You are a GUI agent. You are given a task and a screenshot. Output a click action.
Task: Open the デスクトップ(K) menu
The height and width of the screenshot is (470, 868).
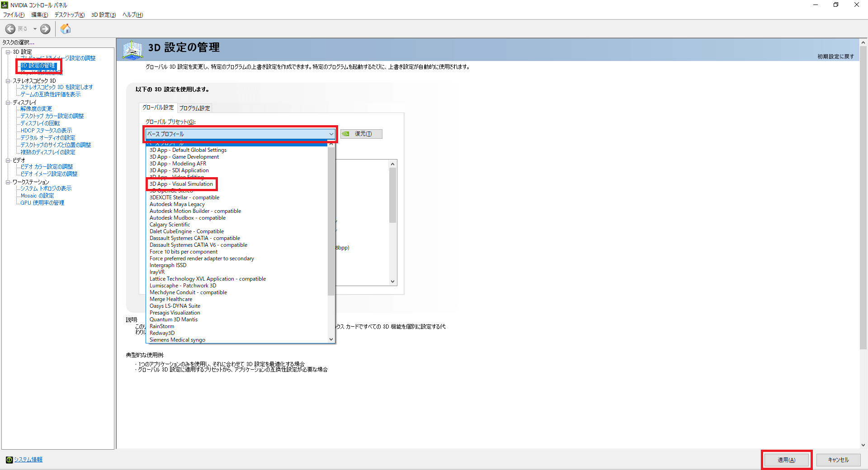[70, 15]
